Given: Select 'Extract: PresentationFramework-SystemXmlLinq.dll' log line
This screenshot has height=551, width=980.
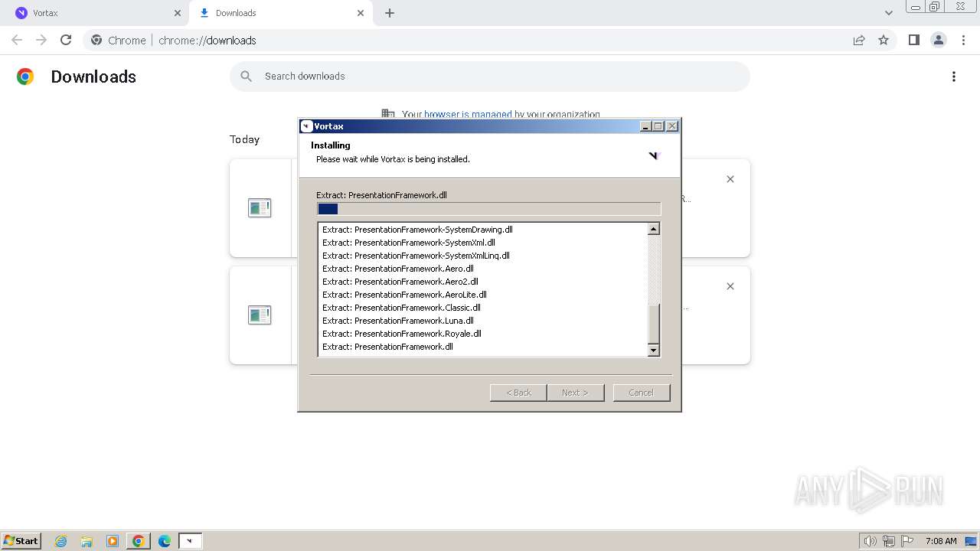Looking at the screenshot, I should coord(416,256).
